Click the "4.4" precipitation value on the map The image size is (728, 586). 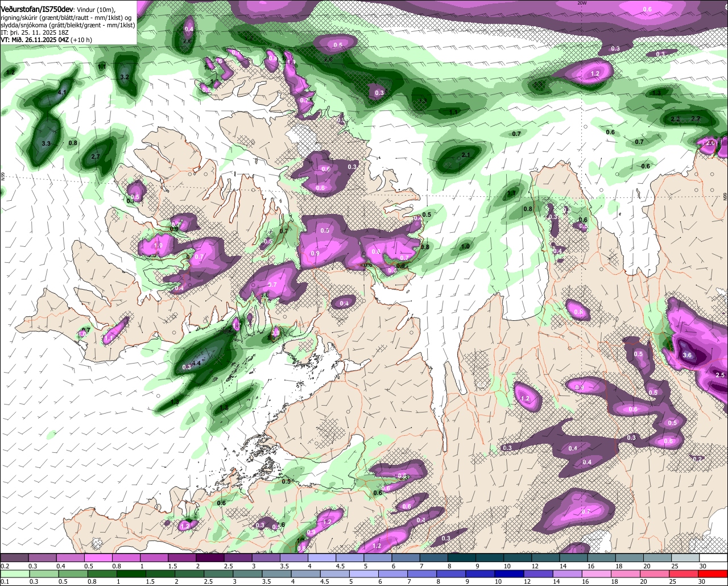197,363
